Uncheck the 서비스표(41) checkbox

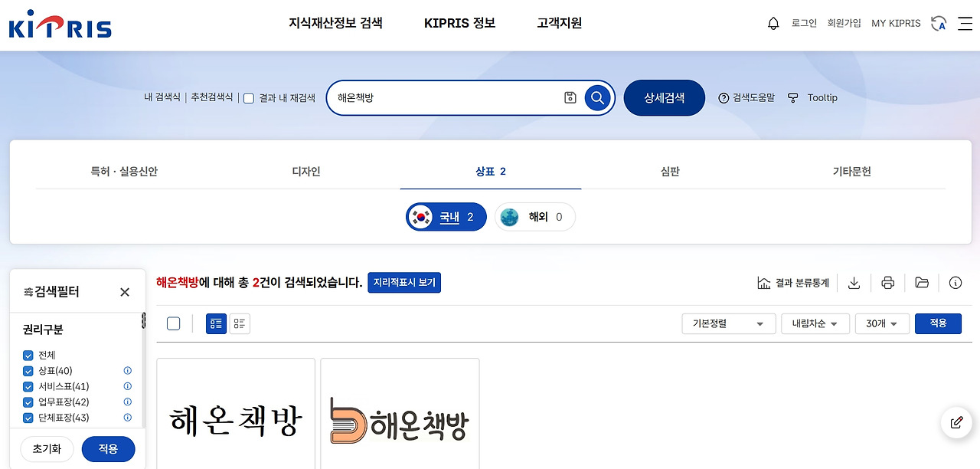(x=28, y=386)
